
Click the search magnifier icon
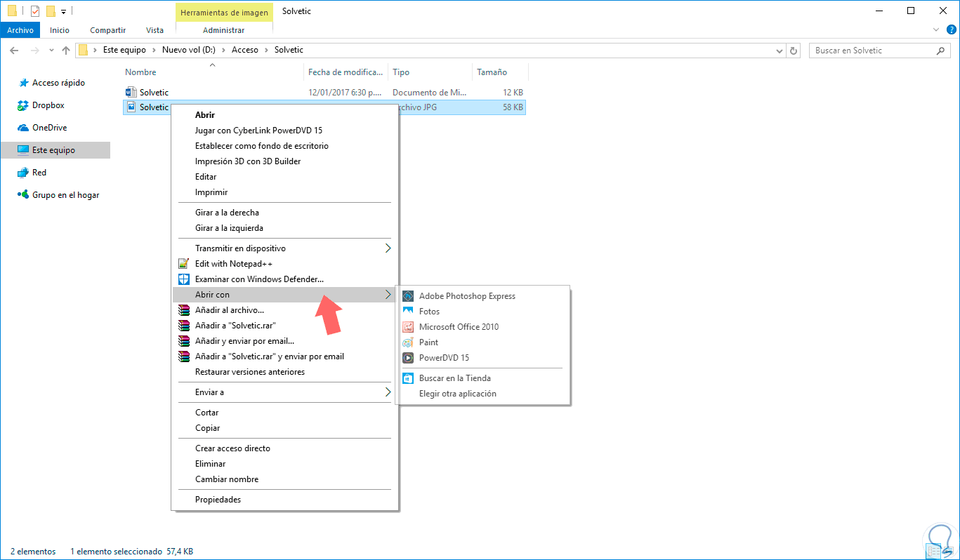[941, 51]
